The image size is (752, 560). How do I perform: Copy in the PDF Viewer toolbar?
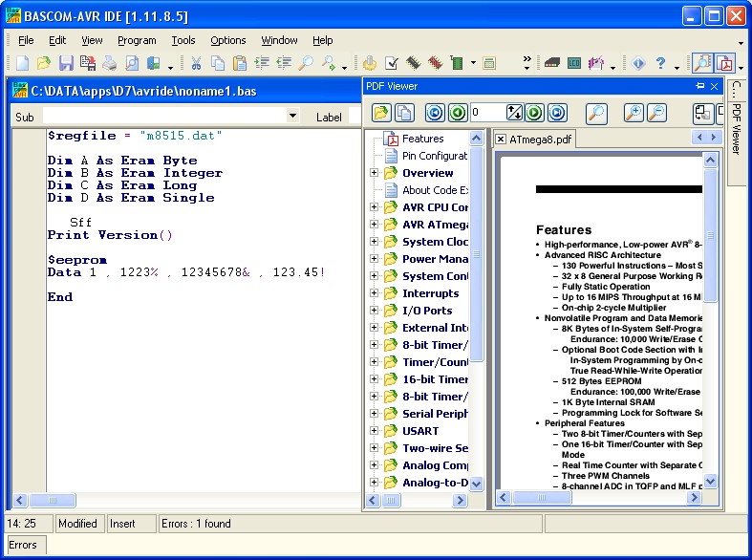click(x=404, y=113)
